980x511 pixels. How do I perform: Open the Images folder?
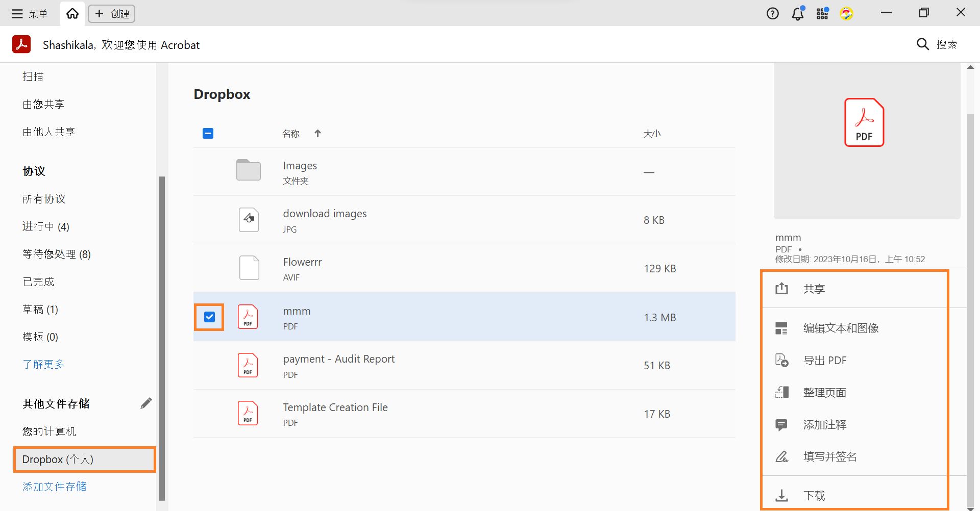coord(300,166)
